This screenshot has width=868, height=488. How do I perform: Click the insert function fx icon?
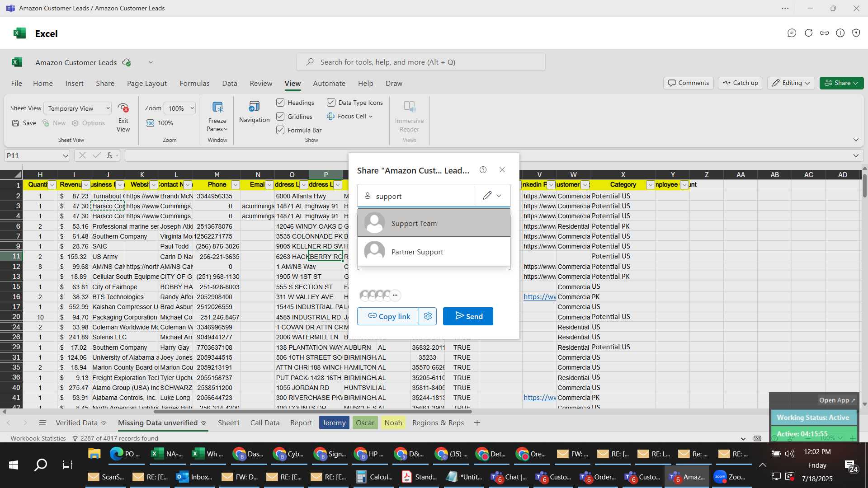pyautogui.click(x=109, y=155)
